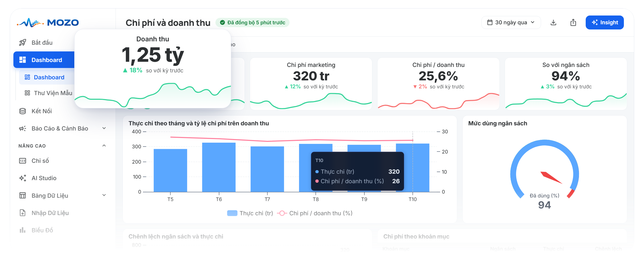
Task: Open the 30 ngày qua date dropdown
Action: (x=511, y=22)
